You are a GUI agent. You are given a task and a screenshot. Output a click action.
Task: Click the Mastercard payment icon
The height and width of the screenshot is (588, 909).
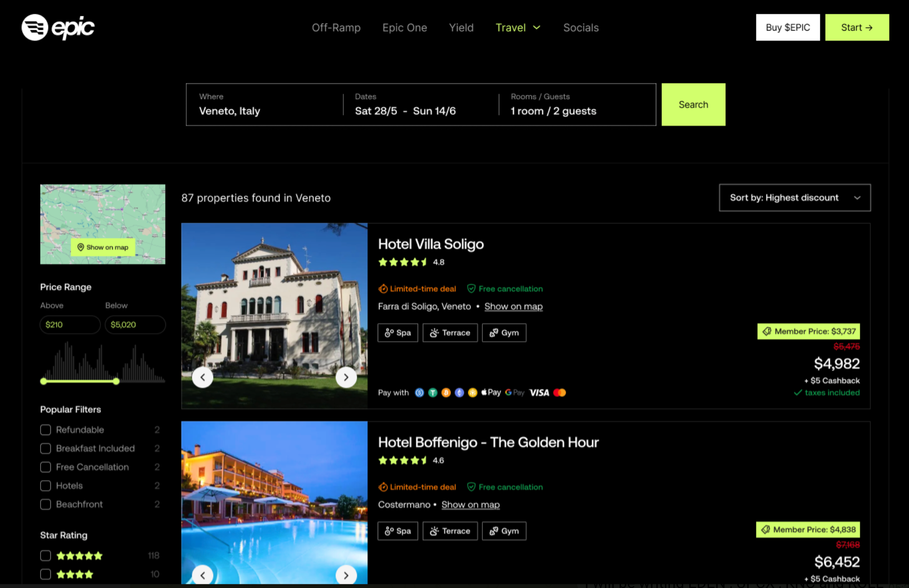pyautogui.click(x=560, y=392)
